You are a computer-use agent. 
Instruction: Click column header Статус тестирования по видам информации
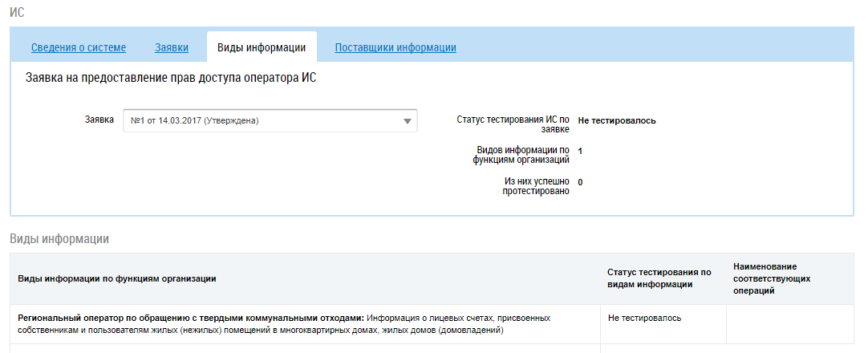click(x=659, y=278)
